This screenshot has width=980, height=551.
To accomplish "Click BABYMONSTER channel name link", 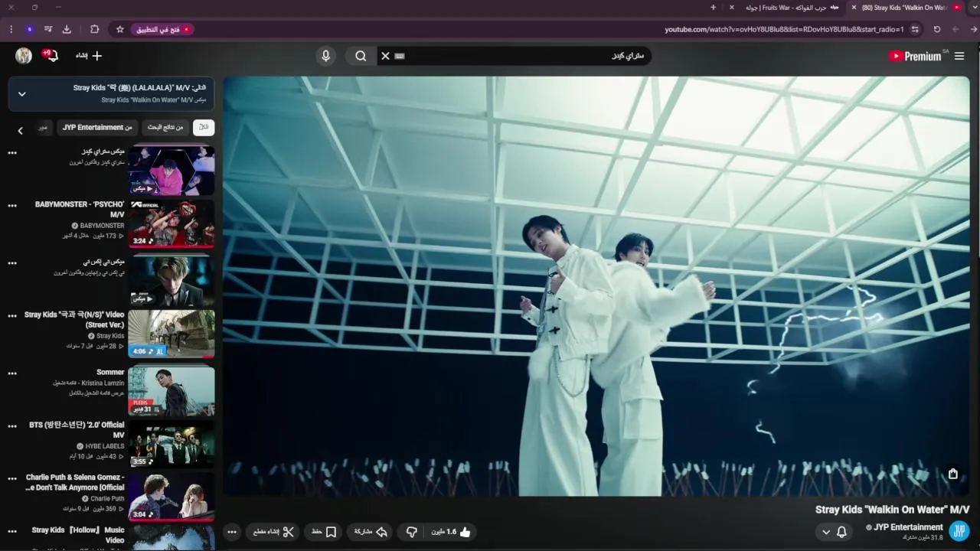I will pyautogui.click(x=102, y=226).
